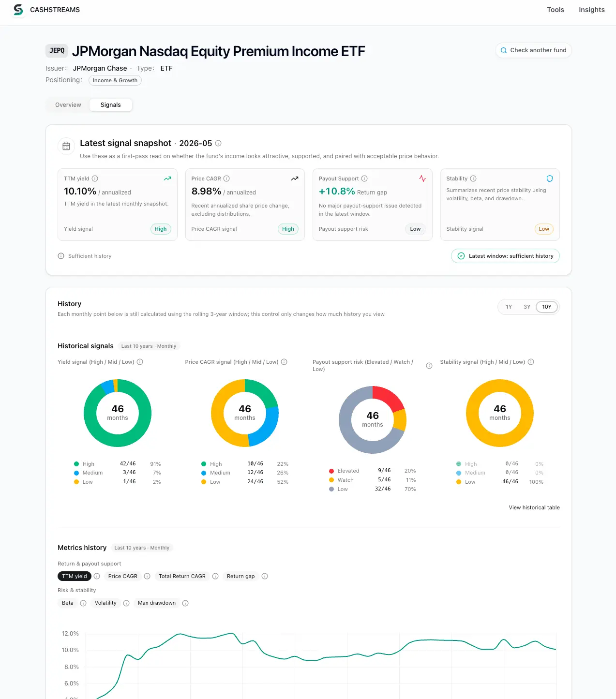Click info icon beside Price CAGR signal chart title

[284, 362]
